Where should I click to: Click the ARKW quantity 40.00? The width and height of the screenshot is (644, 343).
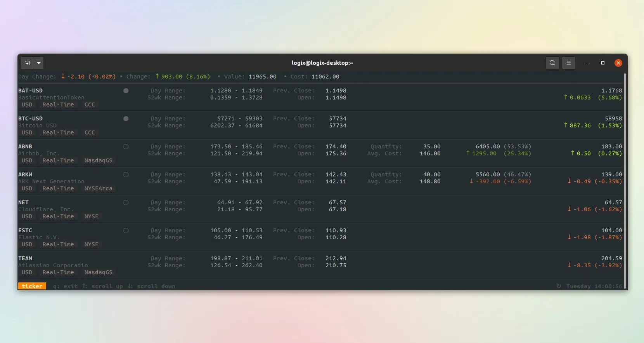(x=432, y=175)
